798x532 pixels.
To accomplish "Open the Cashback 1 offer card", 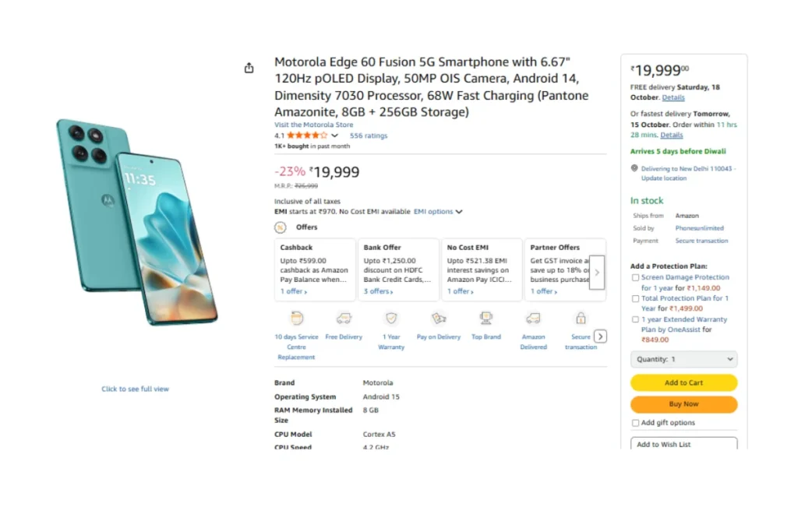I will [x=315, y=270].
